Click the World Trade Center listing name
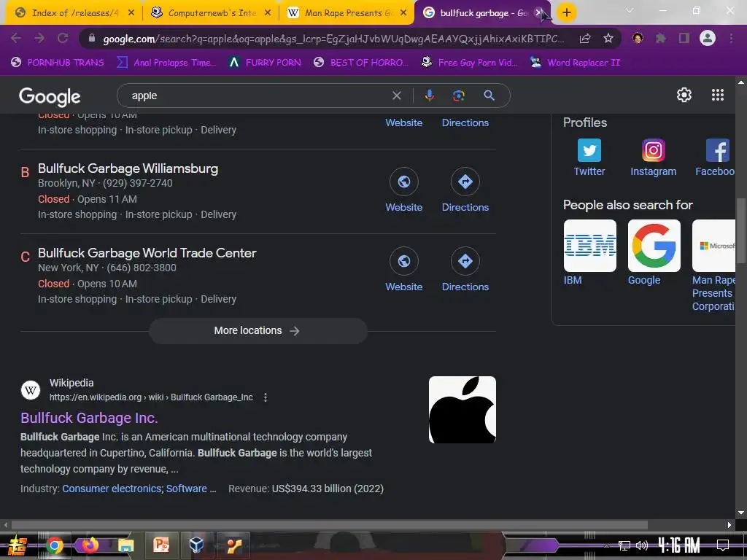This screenshot has width=747, height=560. [x=147, y=252]
